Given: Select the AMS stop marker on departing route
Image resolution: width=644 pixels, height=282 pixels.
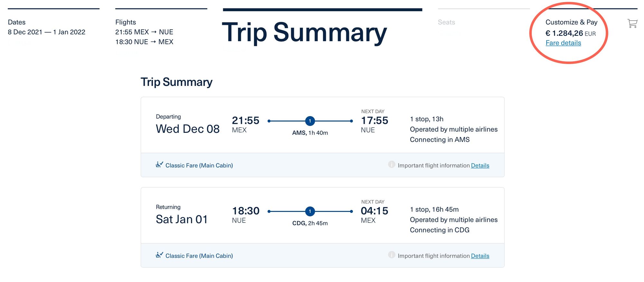Looking at the screenshot, I should (310, 121).
